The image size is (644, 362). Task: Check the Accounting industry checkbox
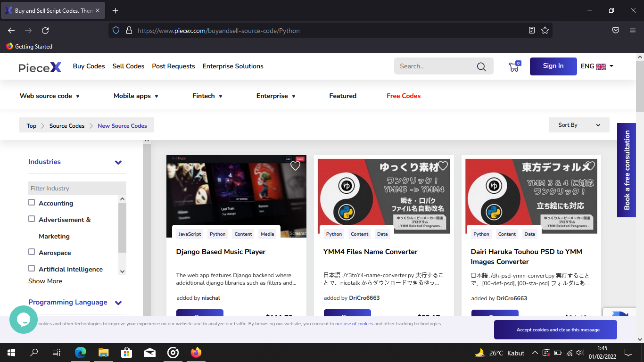tap(32, 203)
